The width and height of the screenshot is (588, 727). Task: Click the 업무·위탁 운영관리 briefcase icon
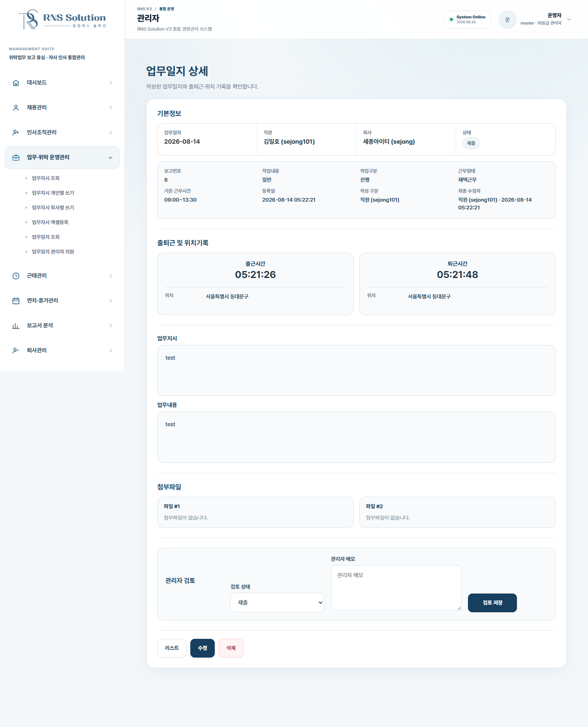click(x=16, y=158)
